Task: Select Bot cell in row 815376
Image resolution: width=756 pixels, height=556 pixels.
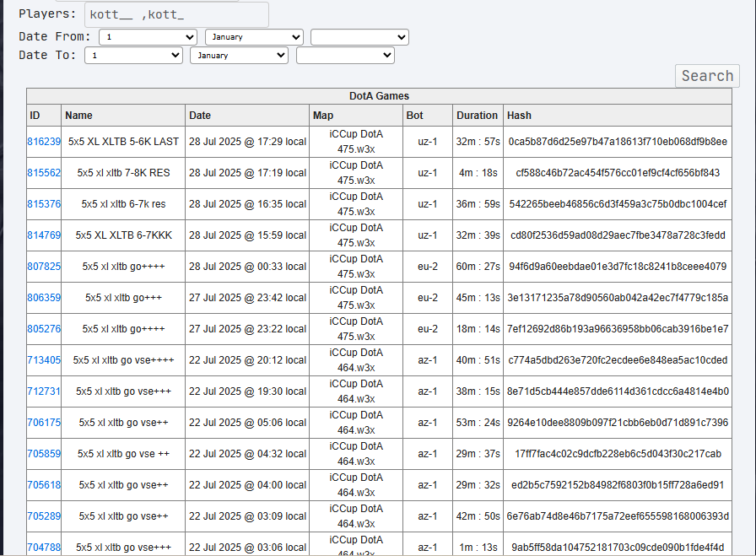Action: point(428,204)
